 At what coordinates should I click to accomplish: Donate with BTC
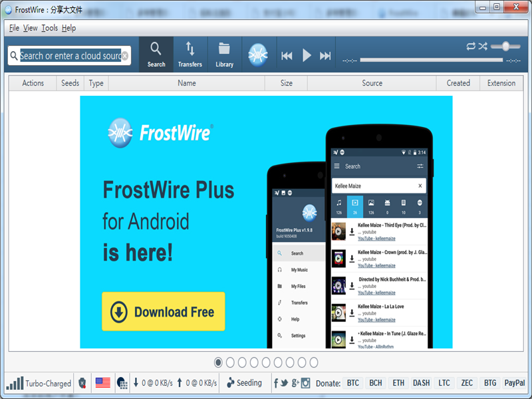pos(353,383)
